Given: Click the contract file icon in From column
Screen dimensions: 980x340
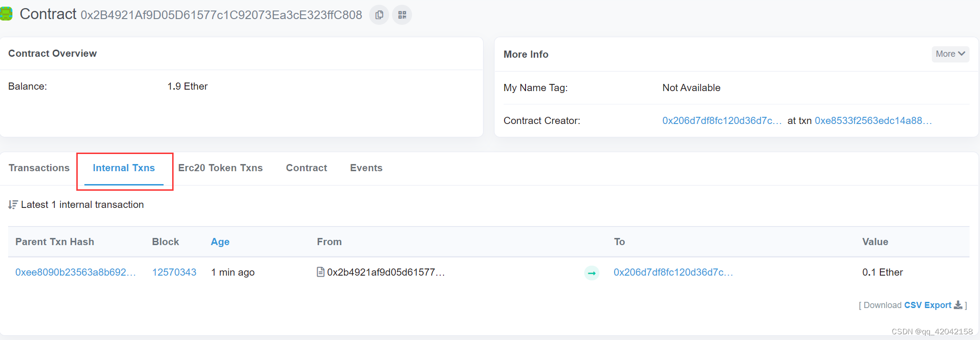Looking at the screenshot, I should tap(321, 272).
